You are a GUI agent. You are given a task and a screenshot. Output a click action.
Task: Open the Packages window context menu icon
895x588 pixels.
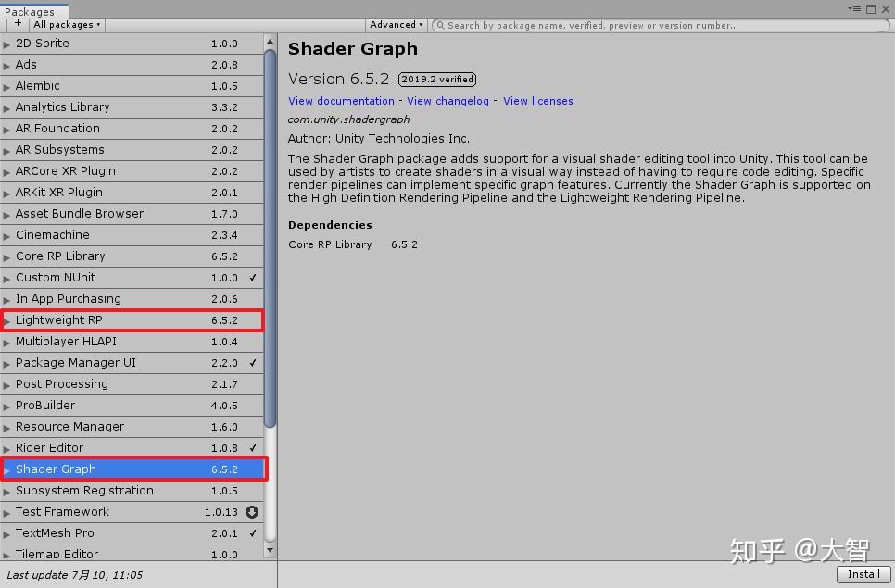click(x=856, y=9)
